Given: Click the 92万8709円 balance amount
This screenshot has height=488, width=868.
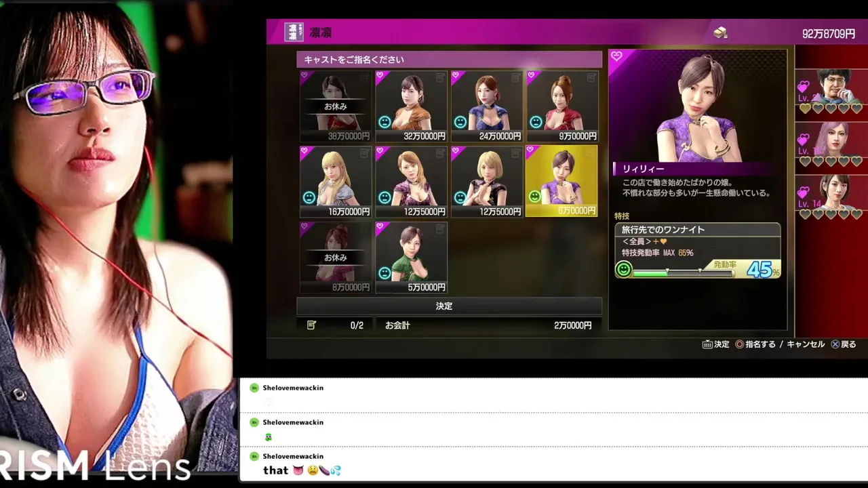Looking at the screenshot, I should (829, 33).
